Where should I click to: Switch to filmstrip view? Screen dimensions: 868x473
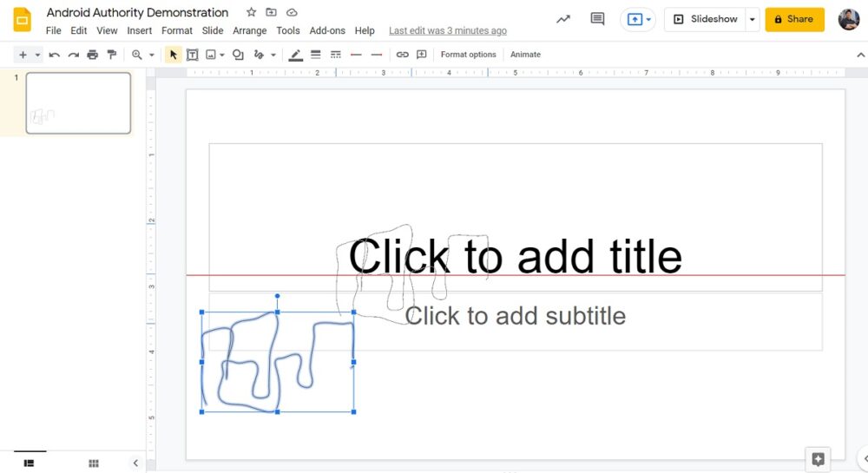[x=29, y=463]
